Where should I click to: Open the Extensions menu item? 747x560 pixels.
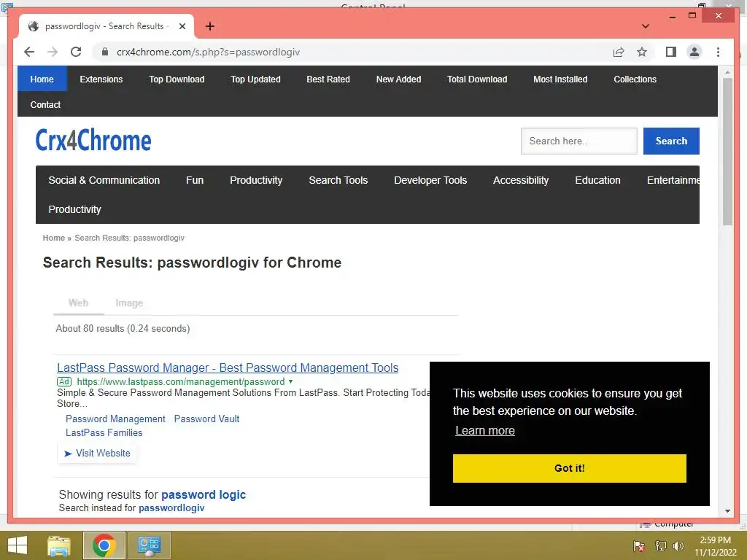pos(101,79)
